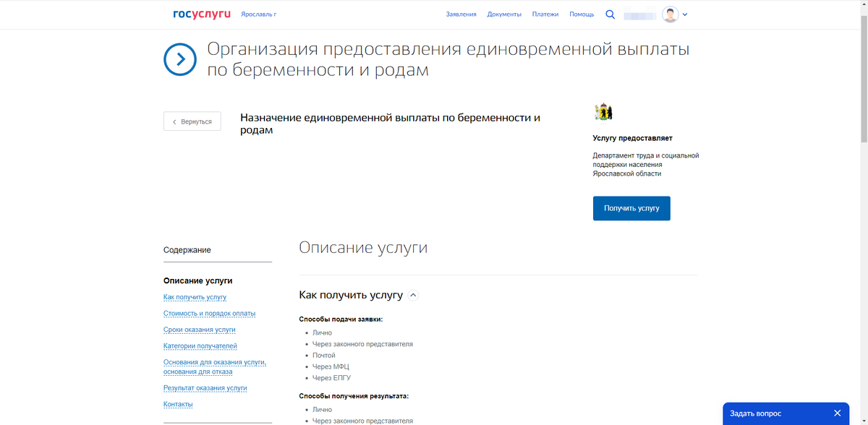Image resolution: width=868 pixels, height=425 pixels.
Task: Click the Получить услугу button
Action: tap(631, 208)
